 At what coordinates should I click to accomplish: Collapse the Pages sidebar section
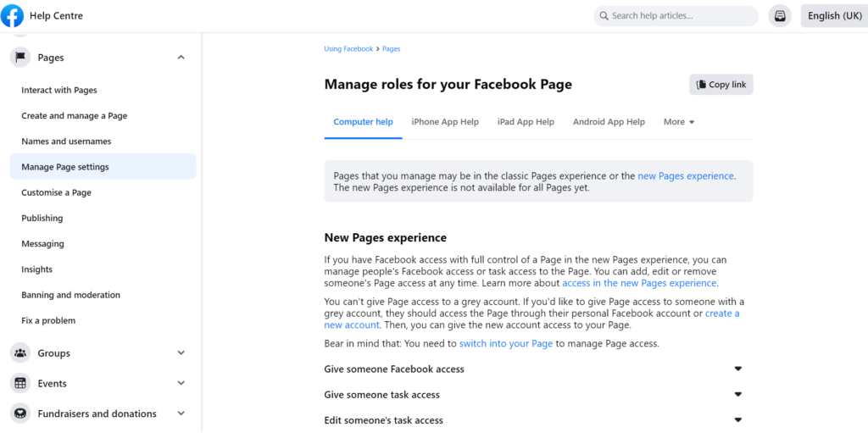[x=181, y=58]
